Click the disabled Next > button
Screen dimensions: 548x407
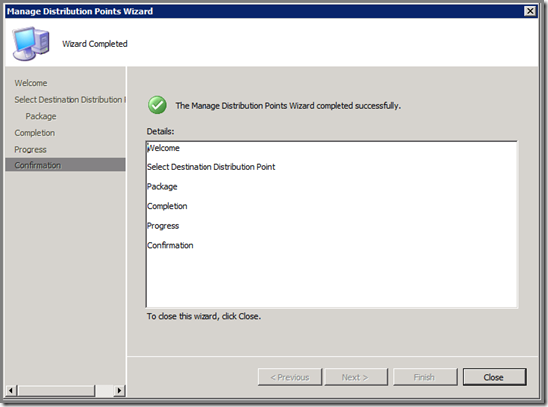356,377
